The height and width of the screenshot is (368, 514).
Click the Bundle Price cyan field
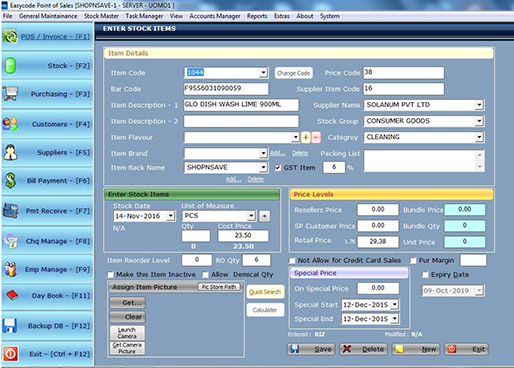click(x=465, y=210)
